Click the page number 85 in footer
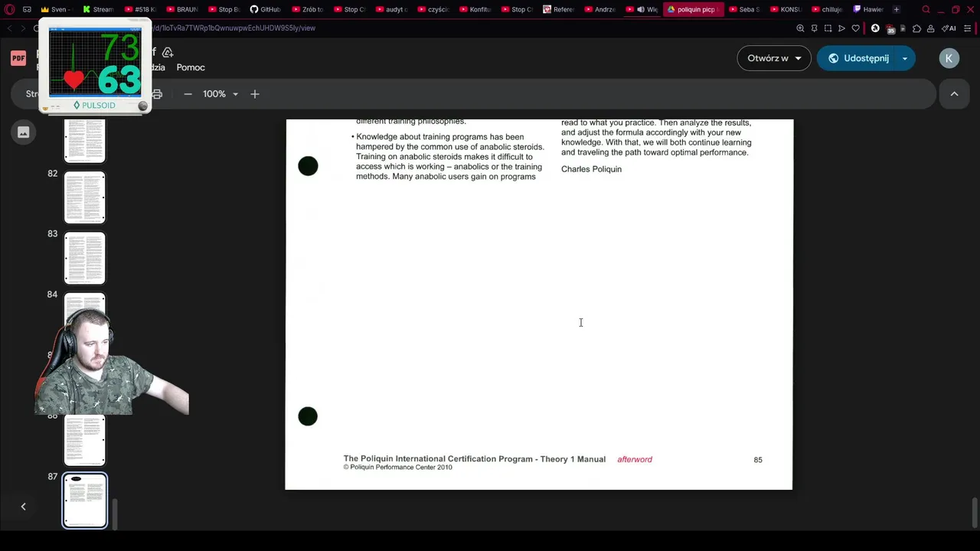The width and height of the screenshot is (980, 551). click(758, 460)
